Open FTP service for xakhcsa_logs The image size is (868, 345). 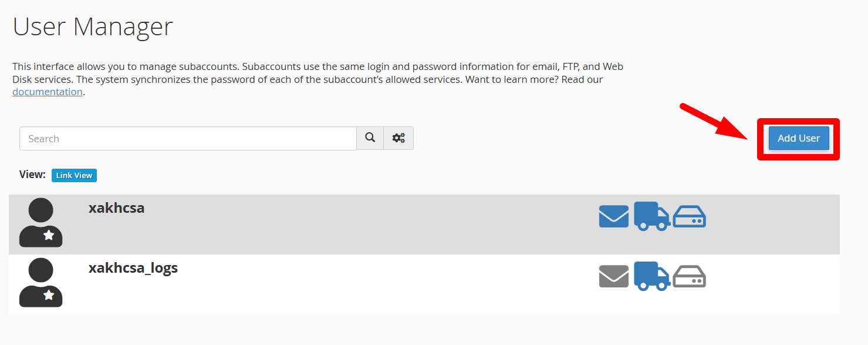[651, 276]
